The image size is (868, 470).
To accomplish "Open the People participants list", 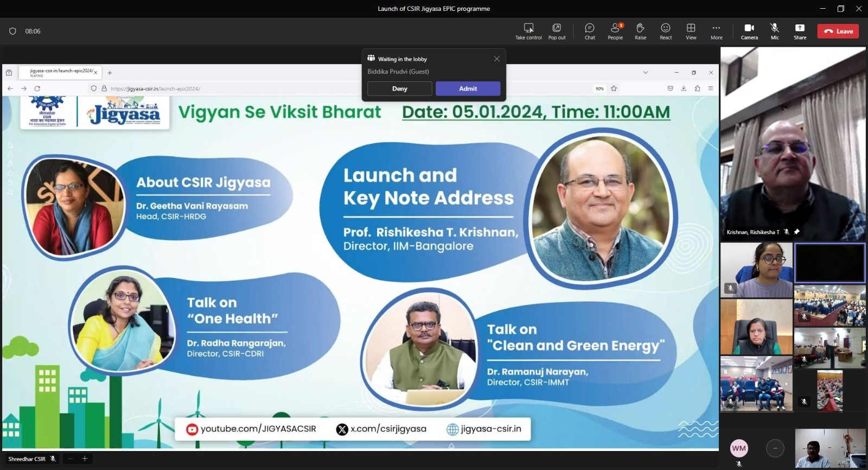I will click(615, 31).
